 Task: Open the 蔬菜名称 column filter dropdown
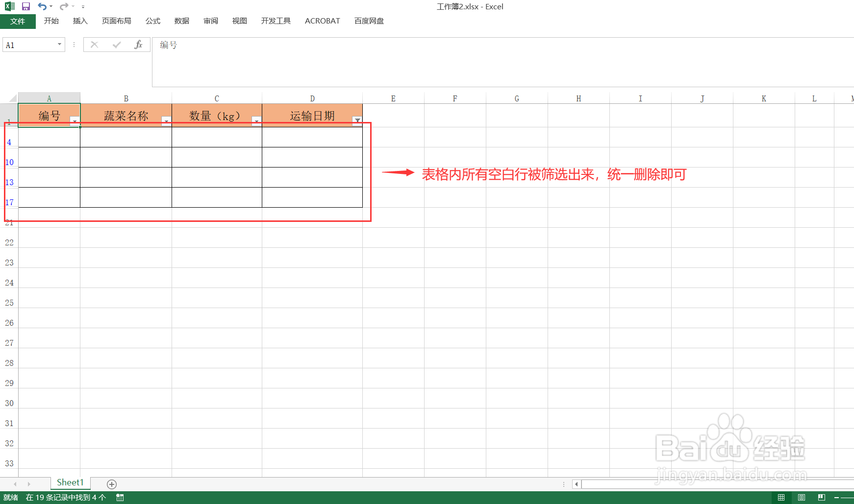[x=166, y=121]
